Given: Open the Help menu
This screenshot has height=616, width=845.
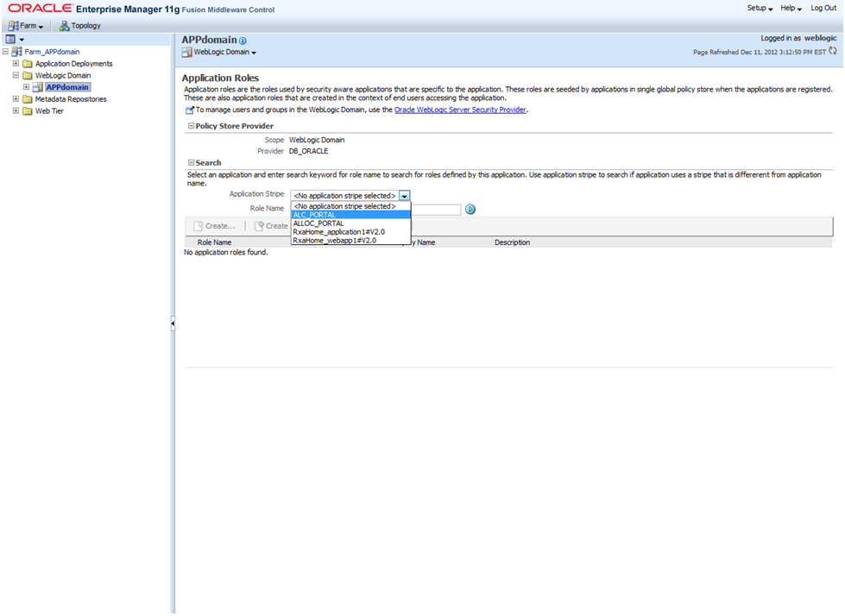Looking at the screenshot, I should [x=787, y=8].
